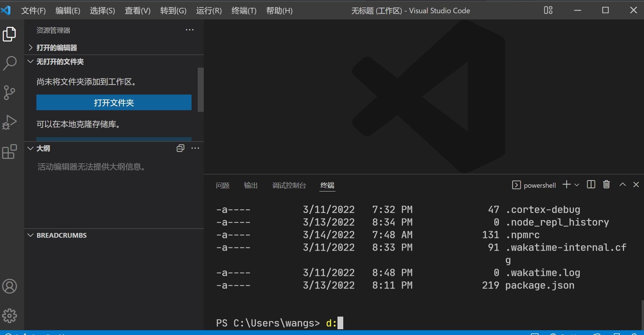Viewport: 644px width, 335px height.
Task: Click .cortex-debug in terminal output
Action: coord(543,210)
